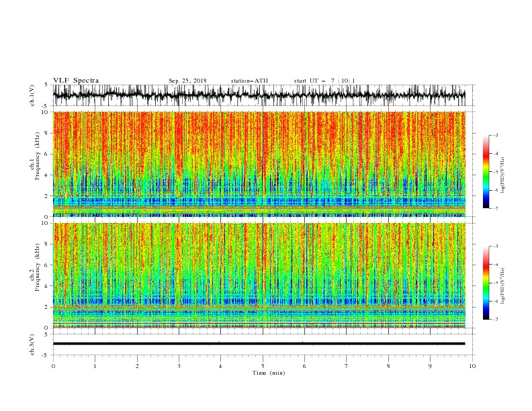Image resolution: width=532 pixels, height=411 pixels.
Task: Click the 'ch.1(V)' waveform axis label
Action: 32,95
